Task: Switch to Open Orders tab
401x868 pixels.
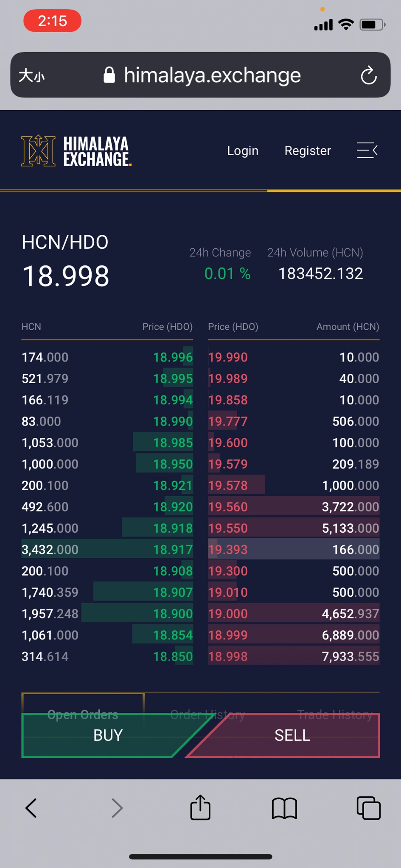Action: pos(83,715)
